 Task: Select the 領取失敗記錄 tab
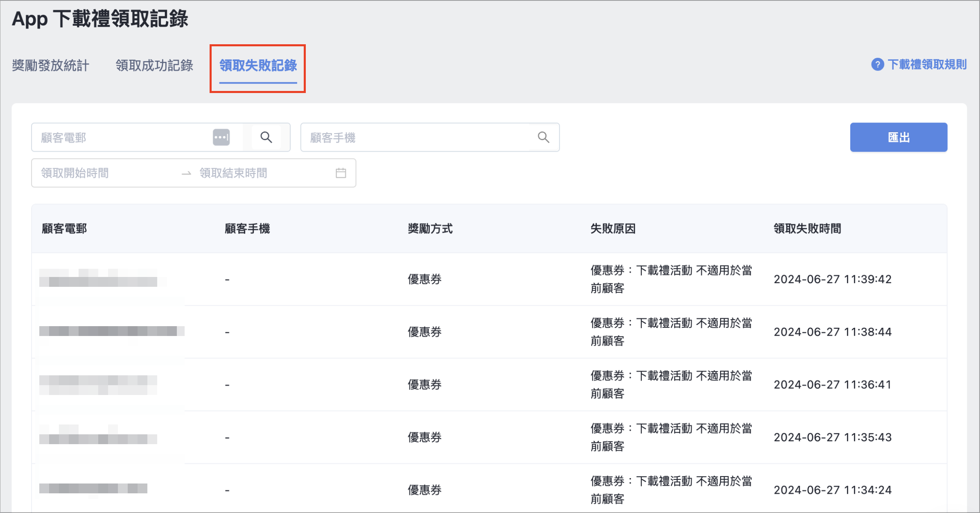tap(258, 66)
